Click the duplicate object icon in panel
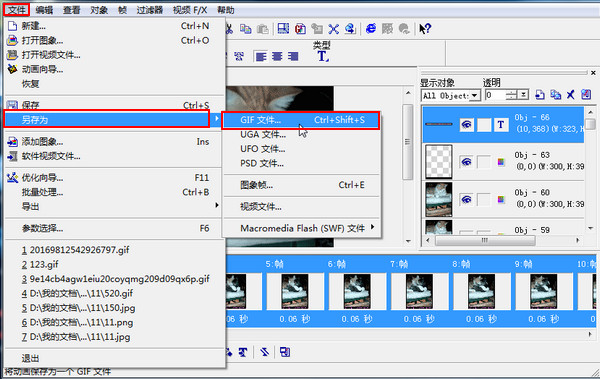Screen dimensions: 600x379 (555, 95)
